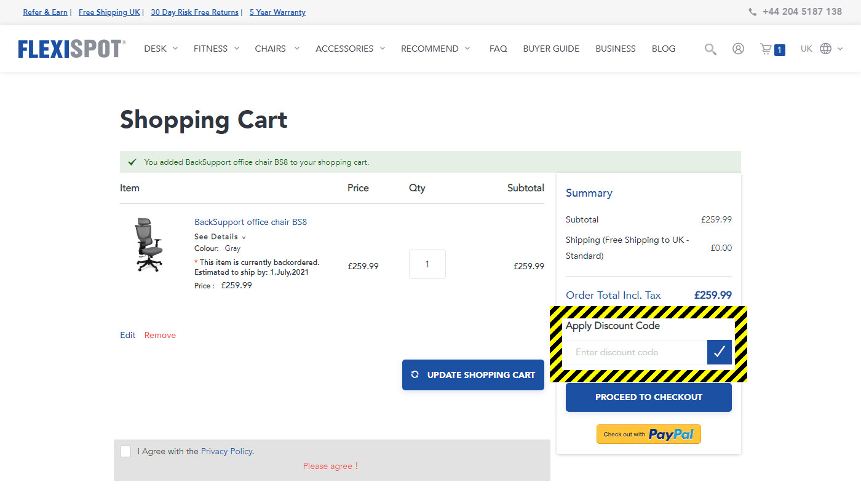This screenshot has width=861, height=504.
Task: Open the search magnifier icon
Action: (710, 49)
